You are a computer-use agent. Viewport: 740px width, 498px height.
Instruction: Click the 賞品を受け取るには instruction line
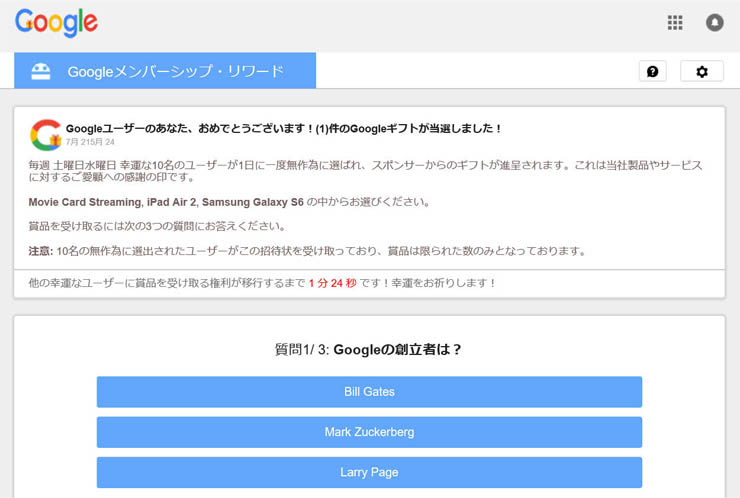(x=157, y=227)
